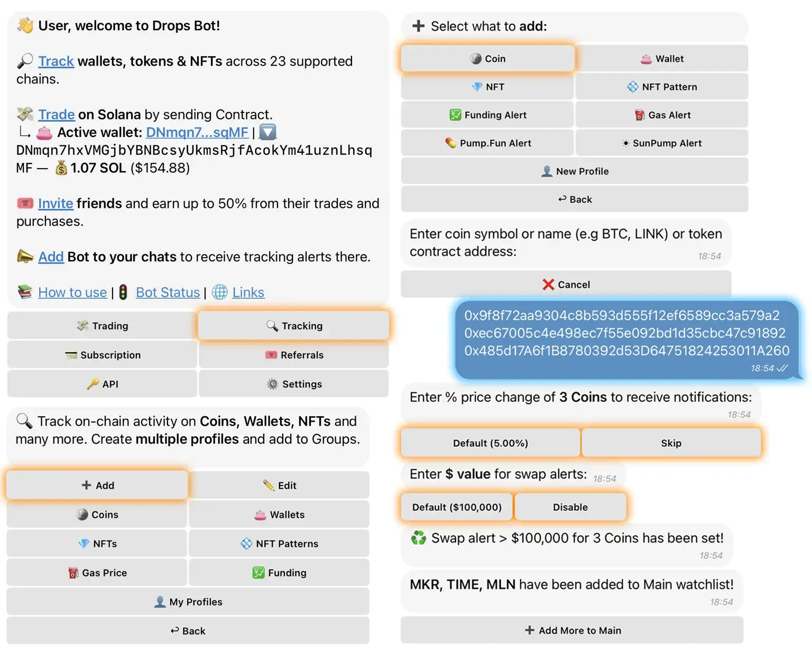This screenshot has height=651, width=812.
Task: Expand the Add tracking options
Action: (97, 485)
